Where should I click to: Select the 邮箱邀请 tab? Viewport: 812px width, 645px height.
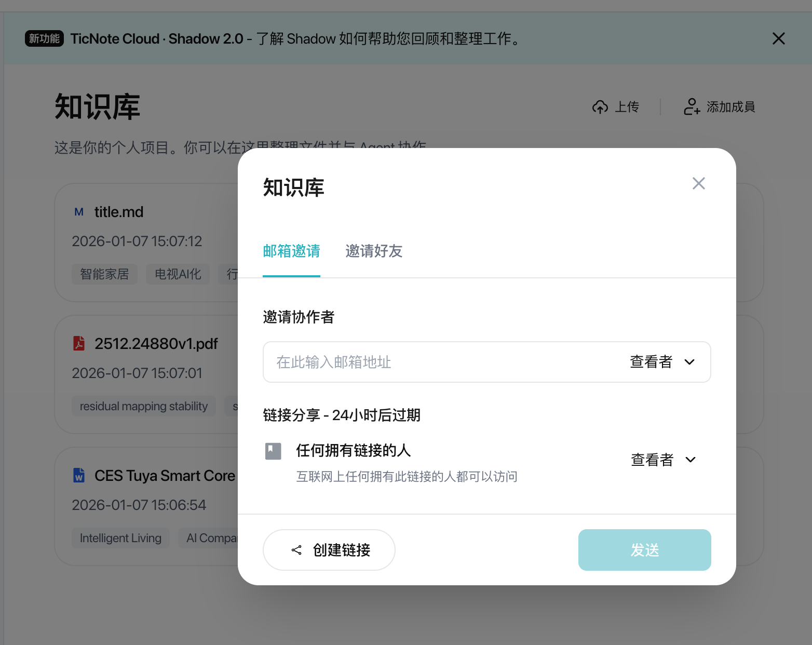291,251
